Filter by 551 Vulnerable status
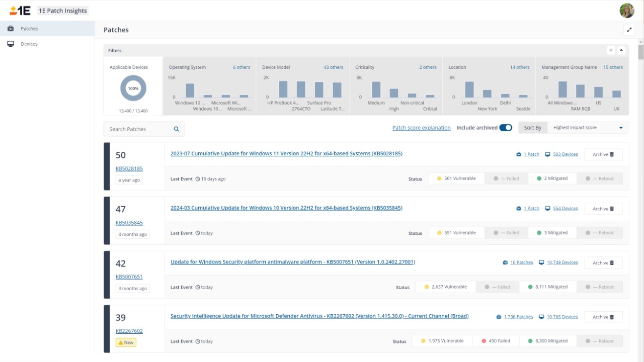 coord(456,233)
